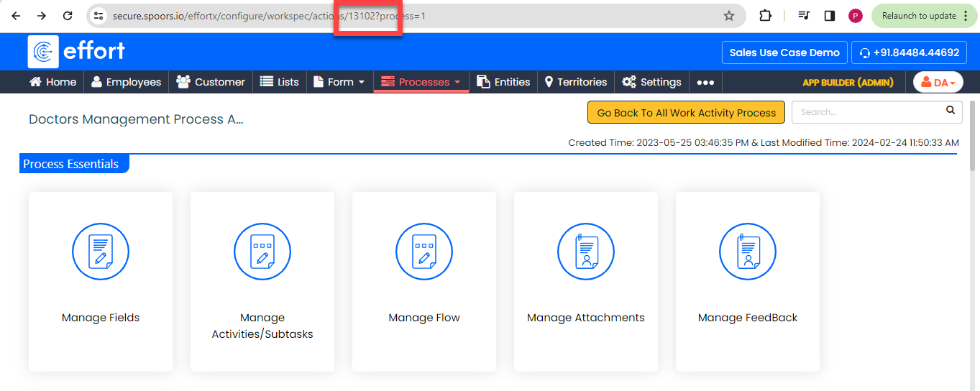Open the Settings menu item
980x391 pixels.
pyautogui.click(x=651, y=82)
